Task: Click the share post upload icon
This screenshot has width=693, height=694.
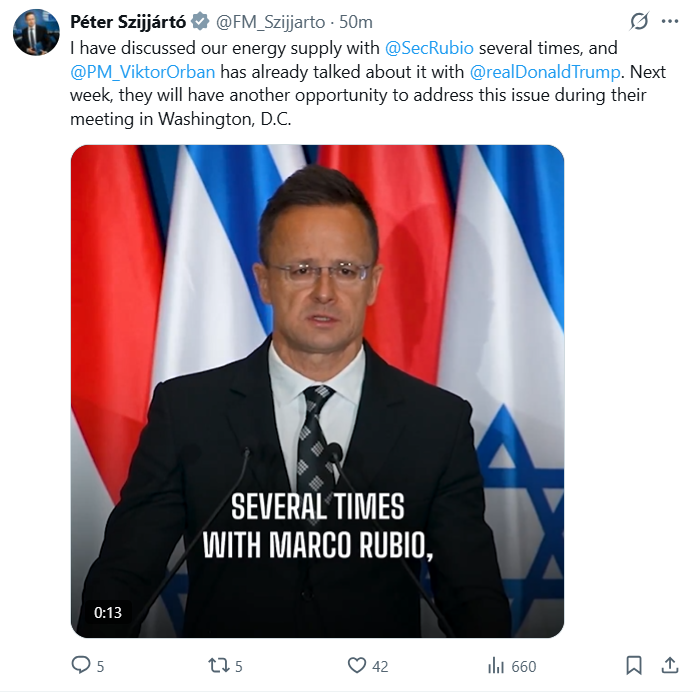Action: tap(670, 665)
